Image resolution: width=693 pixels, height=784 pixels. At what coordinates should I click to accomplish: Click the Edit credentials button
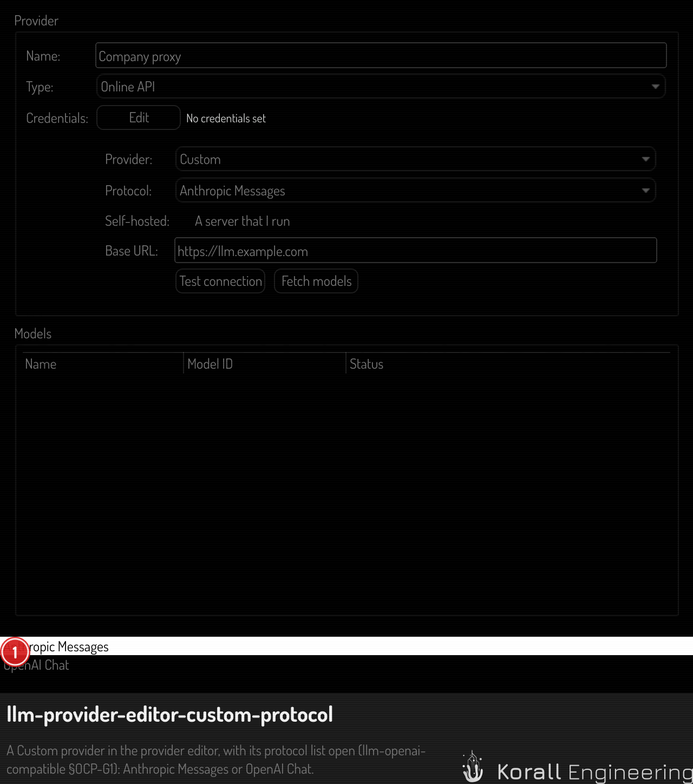(139, 117)
